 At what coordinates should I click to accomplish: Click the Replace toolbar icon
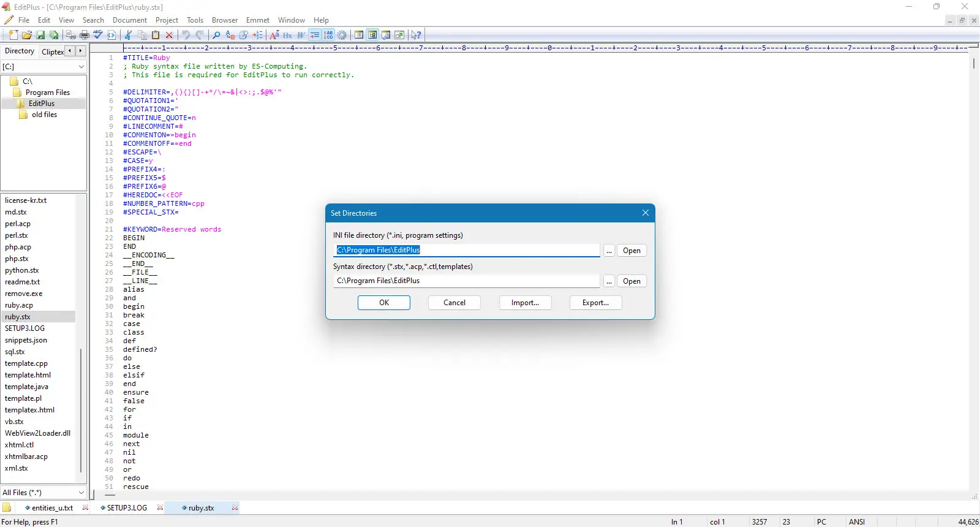click(x=230, y=35)
